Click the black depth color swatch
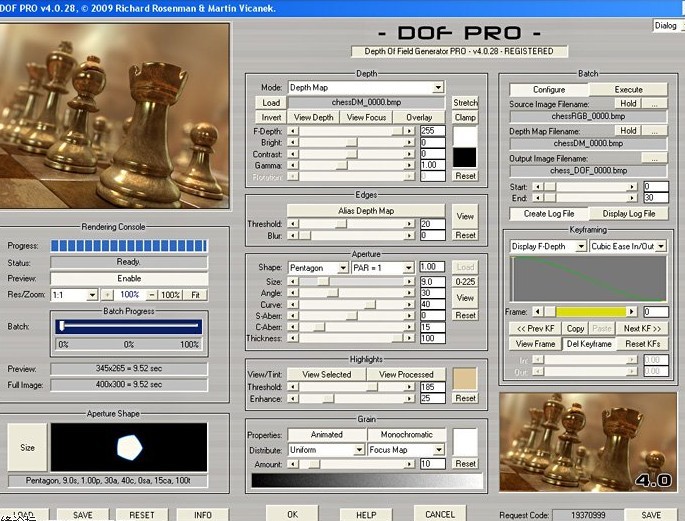The height and width of the screenshot is (521, 685). (465, 158)
